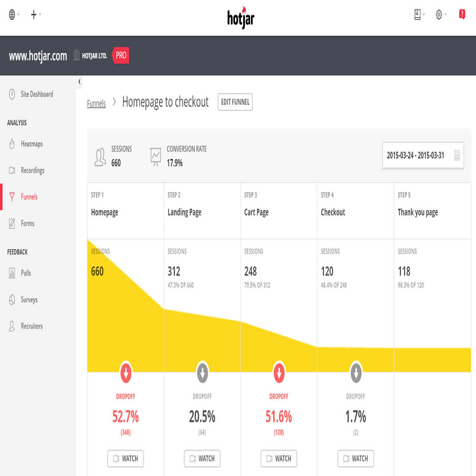Watch recordings for Cart Page dropoff

(279, 458)
